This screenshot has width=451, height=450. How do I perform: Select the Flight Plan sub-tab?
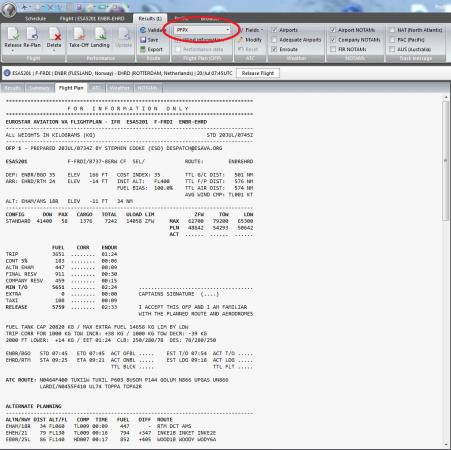tap(71, 88)
